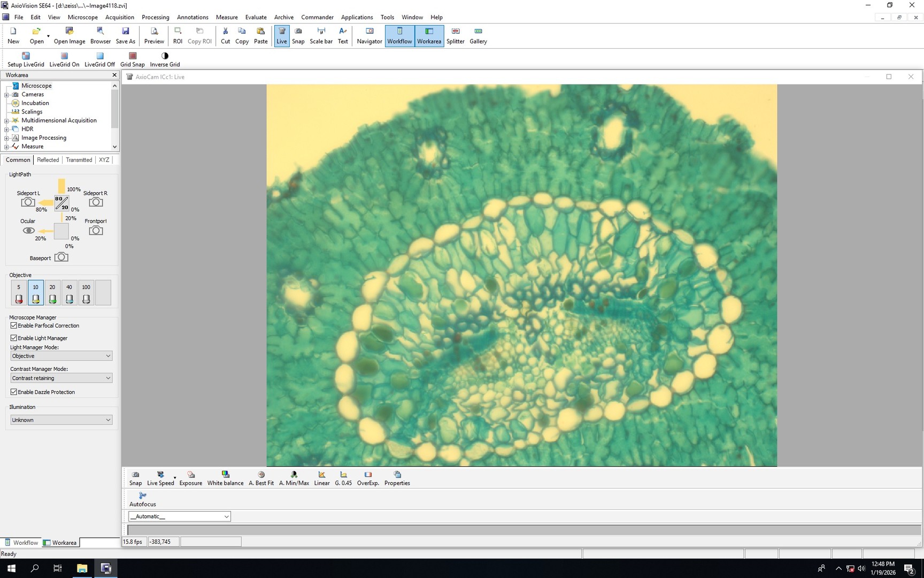Apply A. Best Fit display mapping
Image resolution: width=924 pixels, height=578 pixels.
[261, 478]
